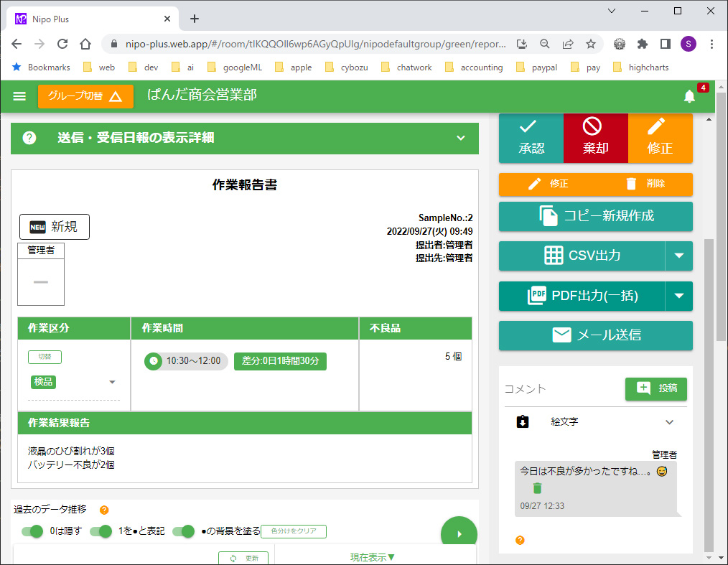Screen dimensions: 728x565
Task: Click the orange help icon below the comment
Action: click(x=520, y=540)
